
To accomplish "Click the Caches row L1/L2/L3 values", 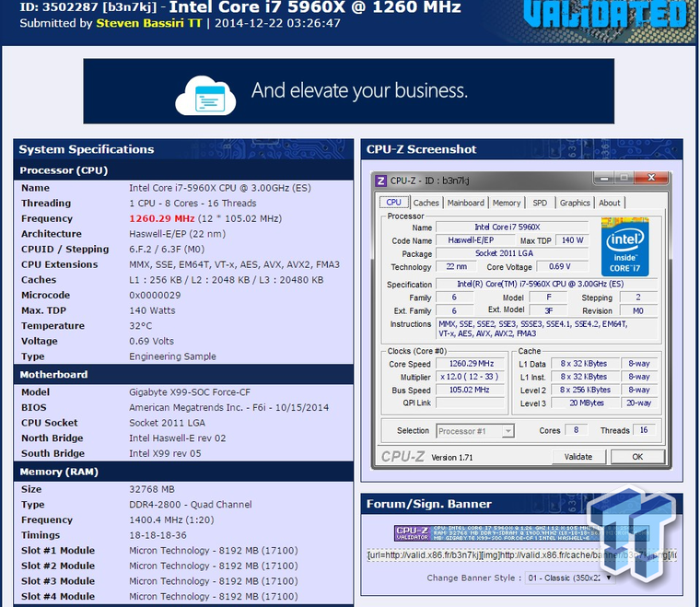I will coord(227,280).
